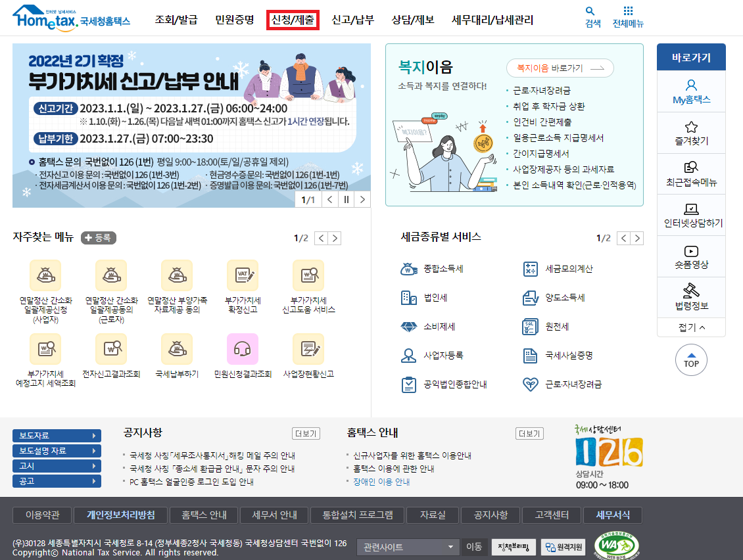Open the 조회/발급 menu
Image resolution: width=743 pixels, height=560 pixels.
point(176,20)
